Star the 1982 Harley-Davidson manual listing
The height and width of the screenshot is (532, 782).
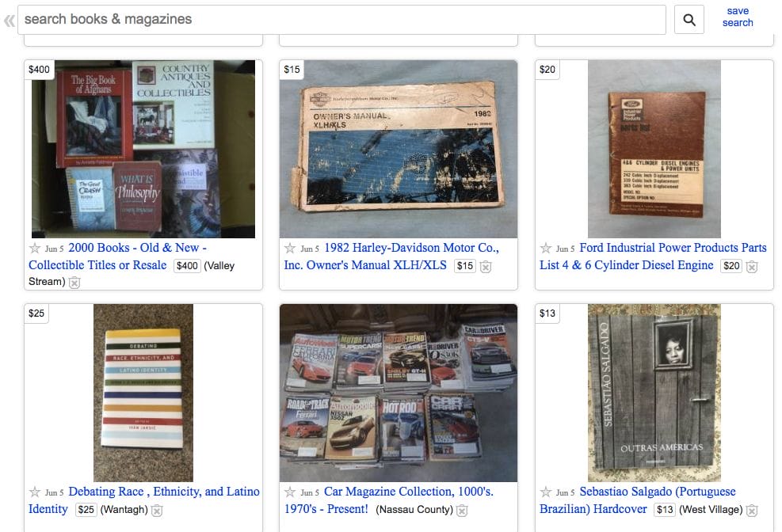pos(290,248)
